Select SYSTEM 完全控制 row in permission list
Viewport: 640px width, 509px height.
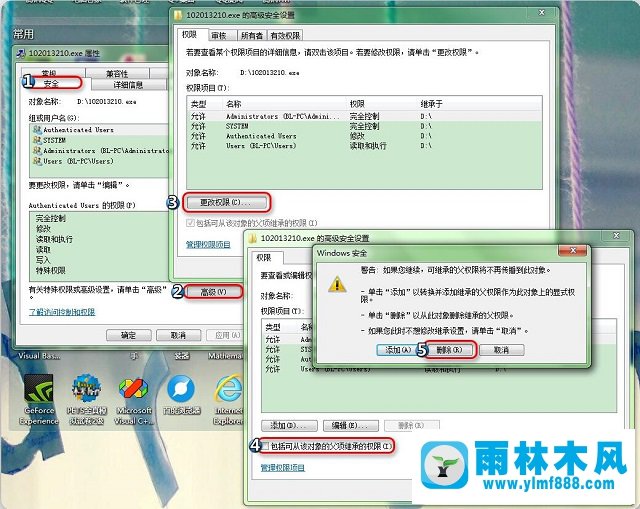point(364,126)
